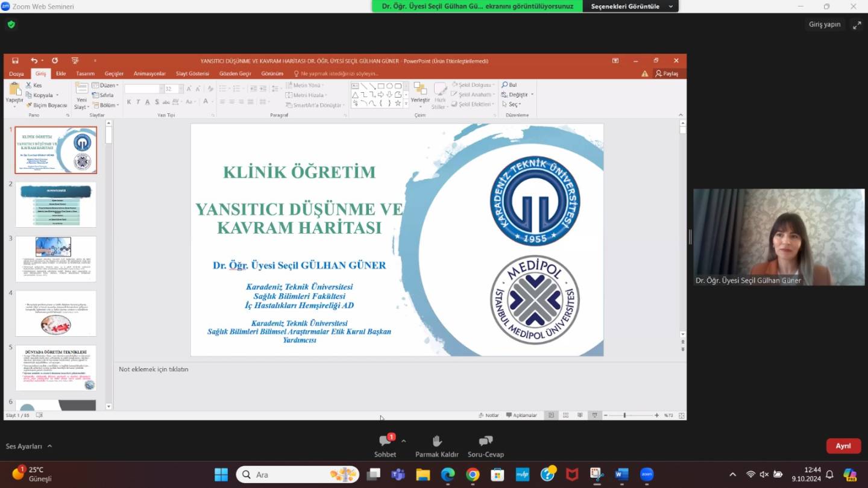Open Microsoft Teams from taskbar

(x=398, y=475)
